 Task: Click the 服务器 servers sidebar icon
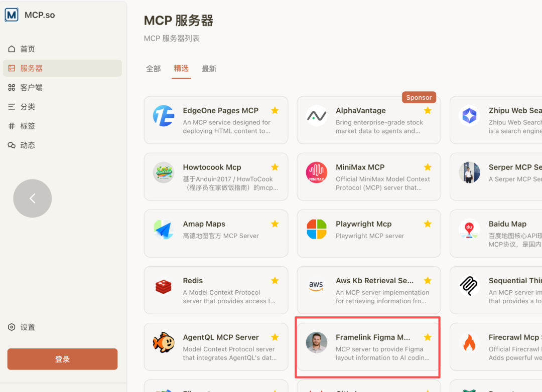coord(12,68)
